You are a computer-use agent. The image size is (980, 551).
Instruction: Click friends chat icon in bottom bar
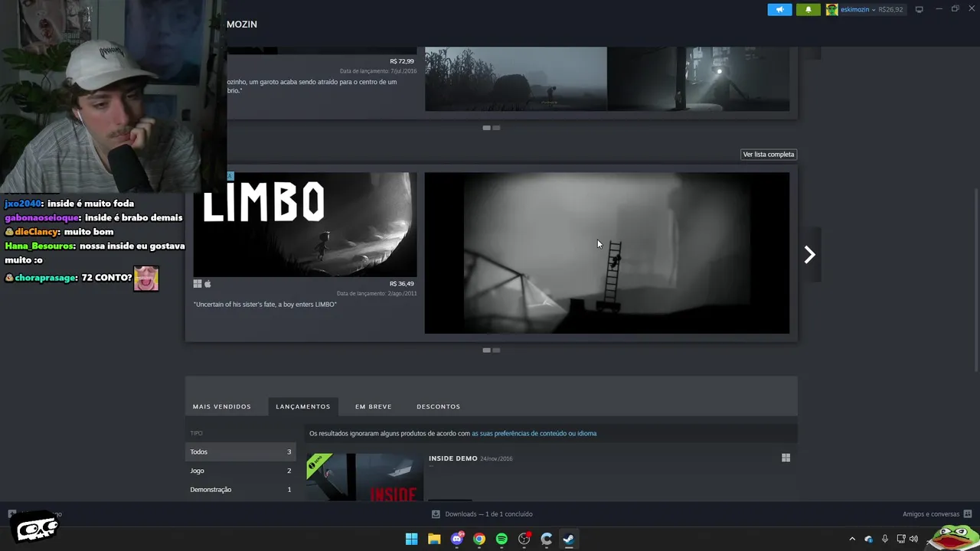pyautogui.click(x=968, y=514)
